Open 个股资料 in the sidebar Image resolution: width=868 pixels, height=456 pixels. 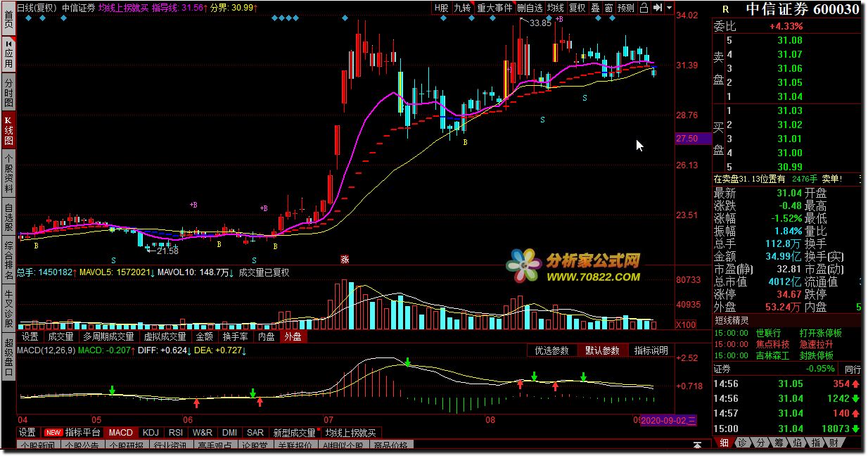tap(8, 172)
